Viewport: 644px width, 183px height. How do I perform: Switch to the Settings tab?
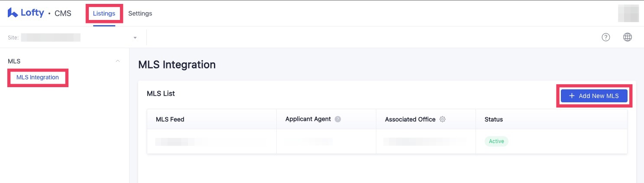(140, 13)
